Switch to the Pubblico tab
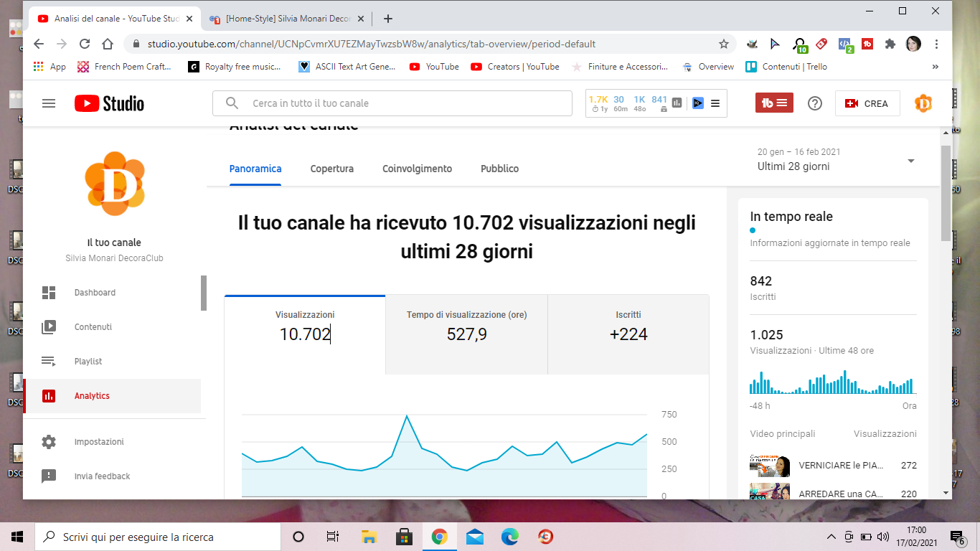 coord(500,169)
